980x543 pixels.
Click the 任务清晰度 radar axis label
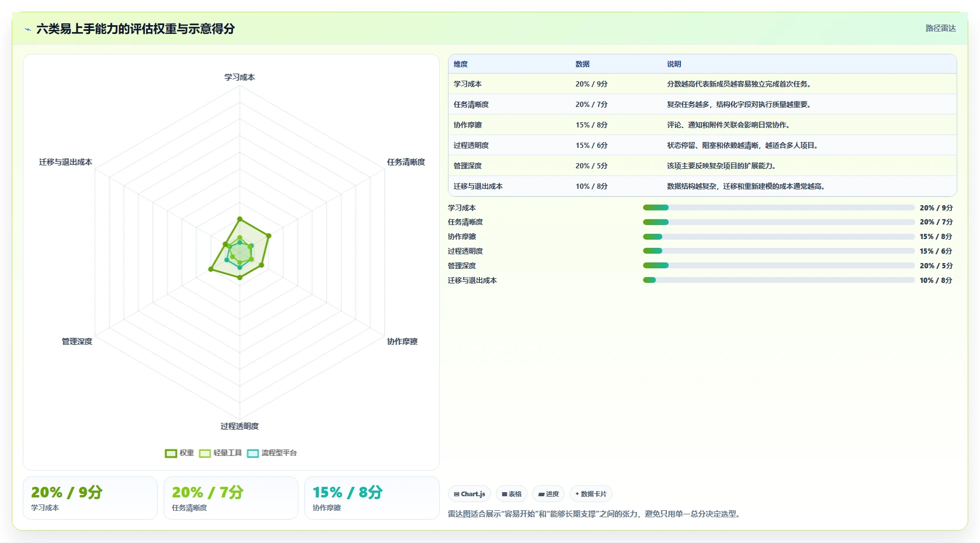coord(406,162)
